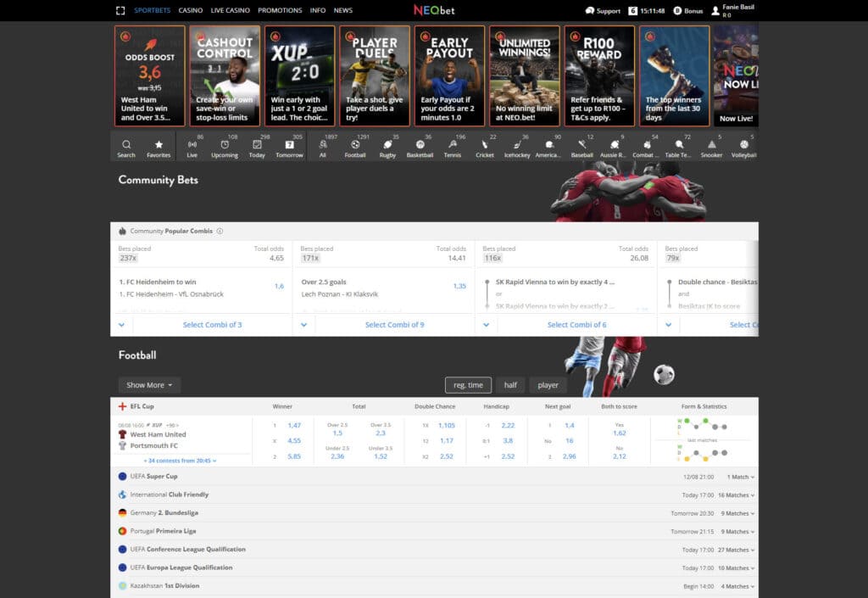Viewport: 868px width, 598px height.
Task: Click Select Combi of 3
Action: (213, 325)
